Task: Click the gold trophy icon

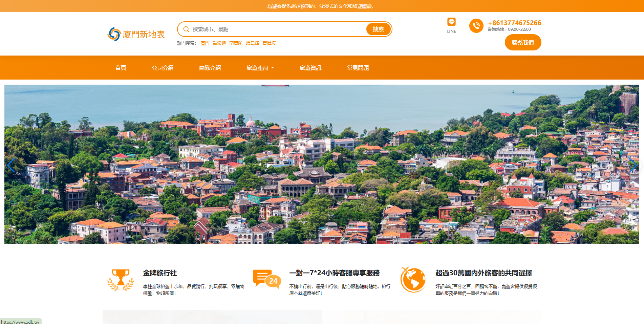Action: [121, 280]
